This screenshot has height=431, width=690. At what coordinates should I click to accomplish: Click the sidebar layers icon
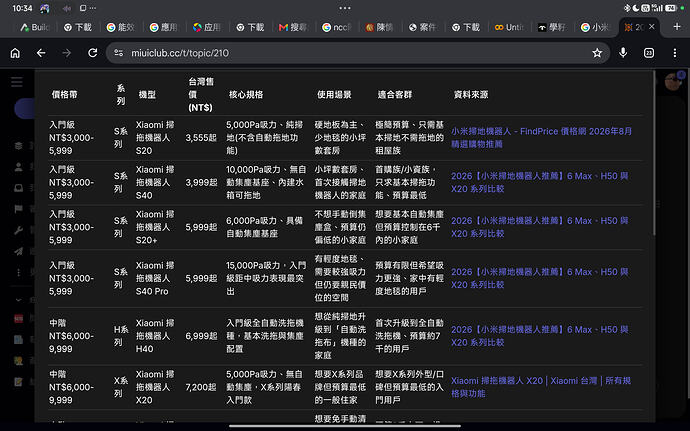18,146
